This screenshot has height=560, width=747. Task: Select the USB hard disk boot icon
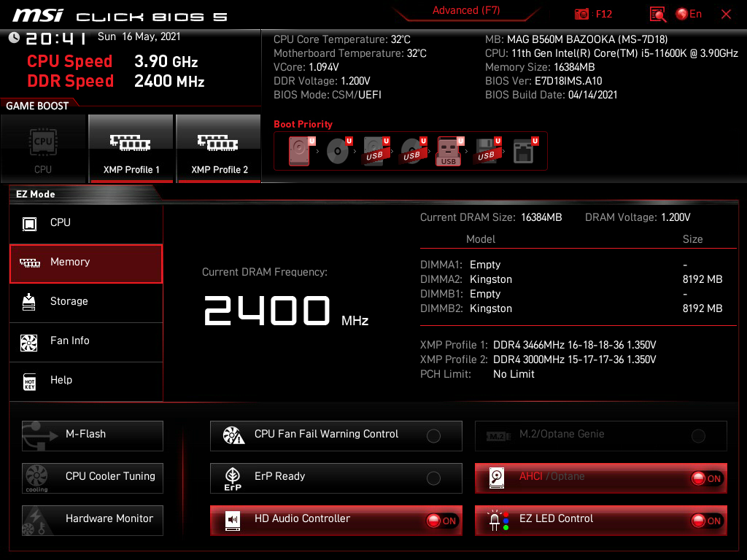click(x=376, y=151)
